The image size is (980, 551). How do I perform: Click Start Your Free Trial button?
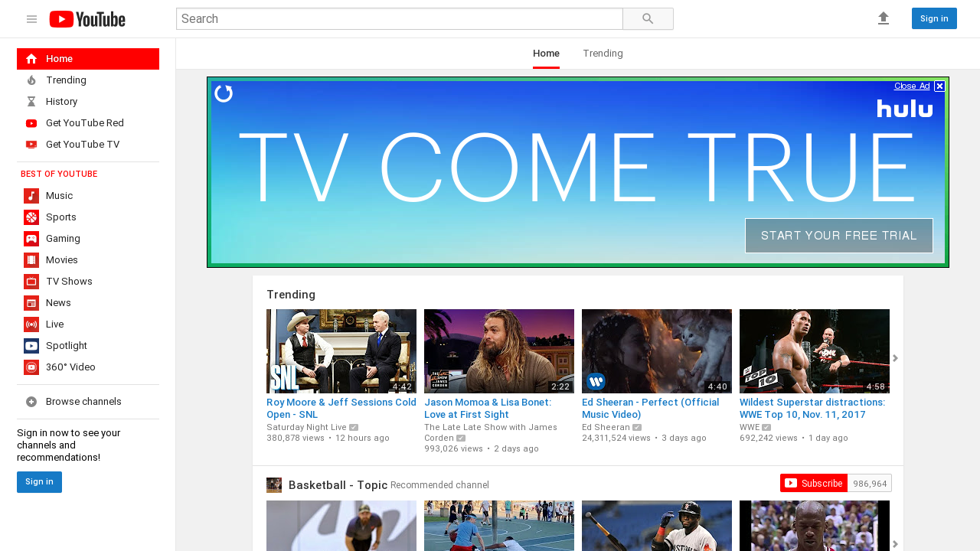tap(839, 236)
